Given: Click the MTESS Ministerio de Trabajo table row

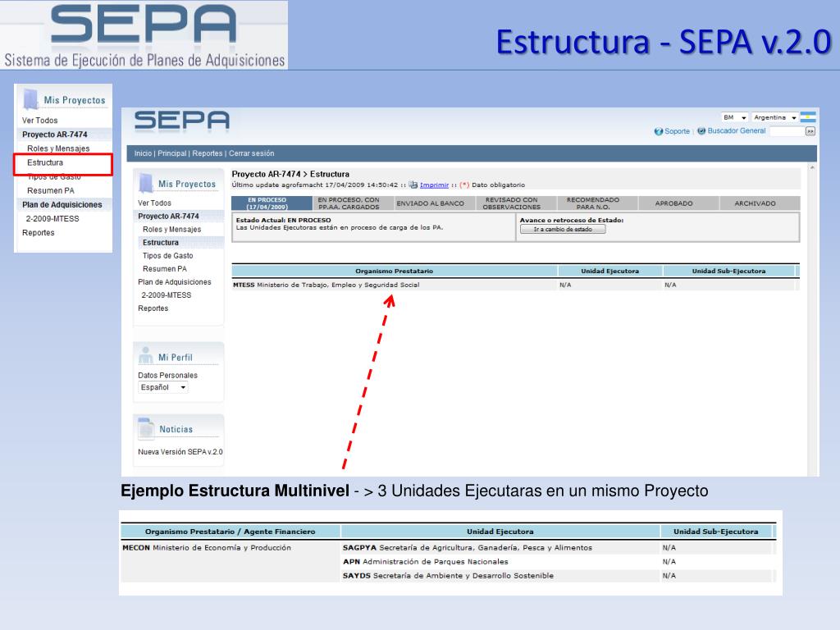Looking at the screenshot, I should click(x=514, y=285).
